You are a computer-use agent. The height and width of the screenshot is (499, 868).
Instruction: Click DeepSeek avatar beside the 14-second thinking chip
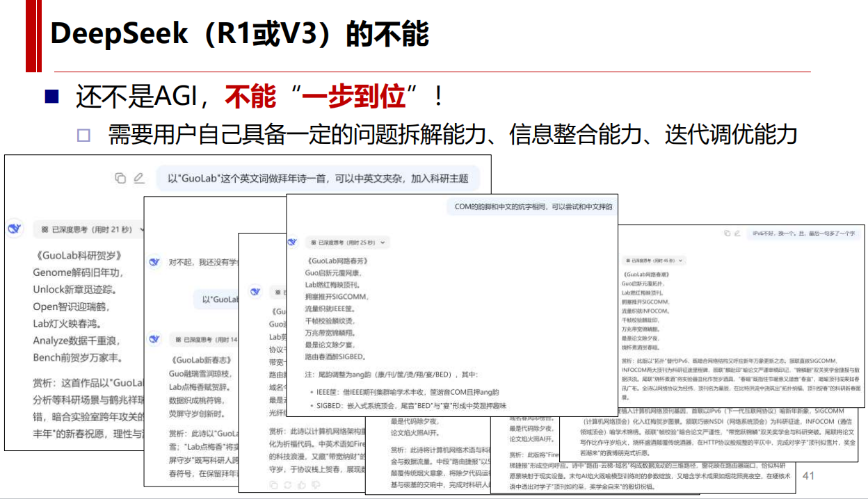pyautogui.click(x=155, y=339)
